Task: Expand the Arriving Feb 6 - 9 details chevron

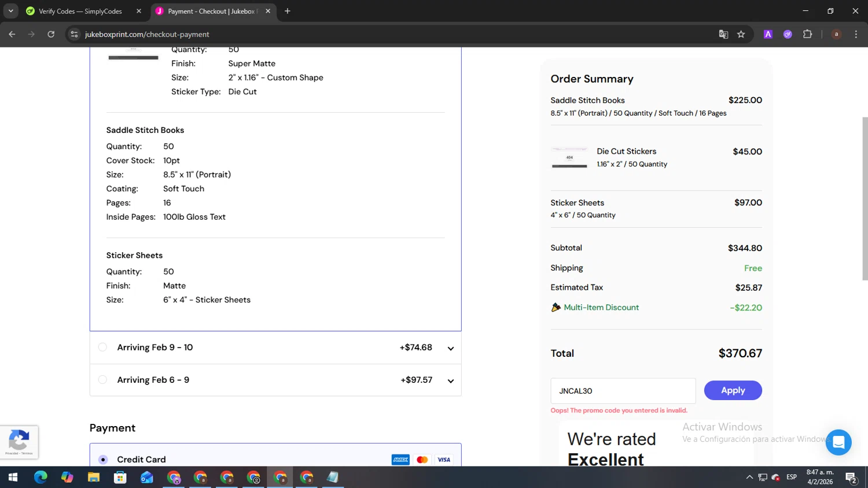Action: click(x=451, y=380)
